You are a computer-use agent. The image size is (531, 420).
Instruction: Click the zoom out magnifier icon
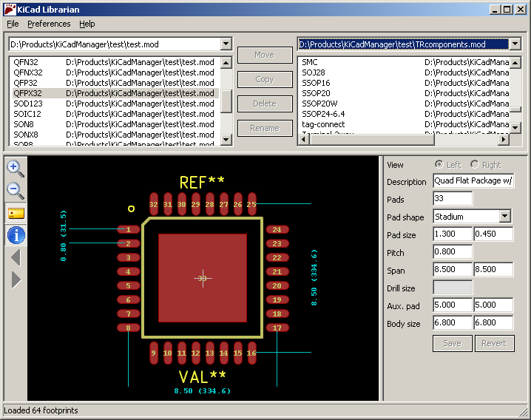pos(16,191)
